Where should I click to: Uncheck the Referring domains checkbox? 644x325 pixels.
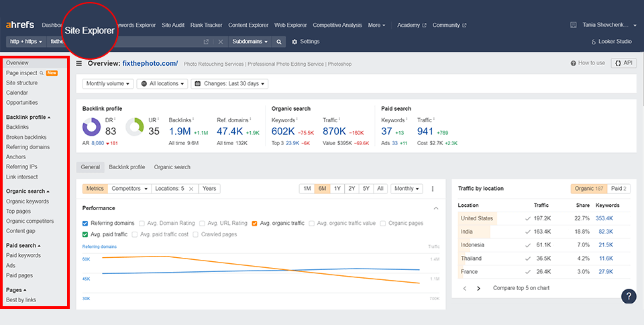[x=85, y=223]
